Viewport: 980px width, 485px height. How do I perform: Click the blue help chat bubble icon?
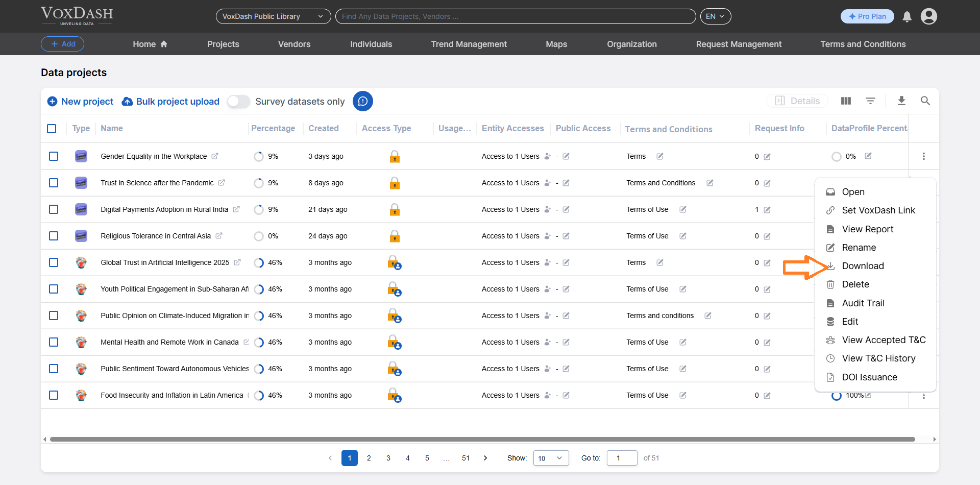tap(363, 101)
